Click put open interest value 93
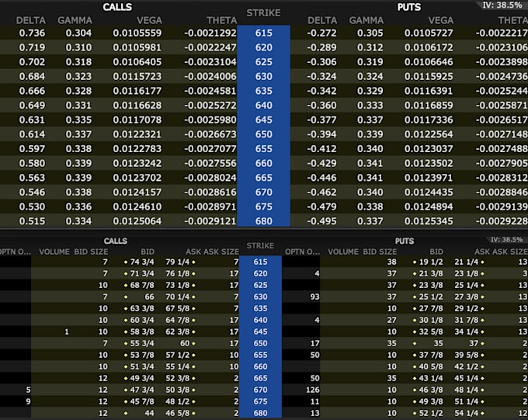This screenshot has width=528, height=420. pos(314,297)
